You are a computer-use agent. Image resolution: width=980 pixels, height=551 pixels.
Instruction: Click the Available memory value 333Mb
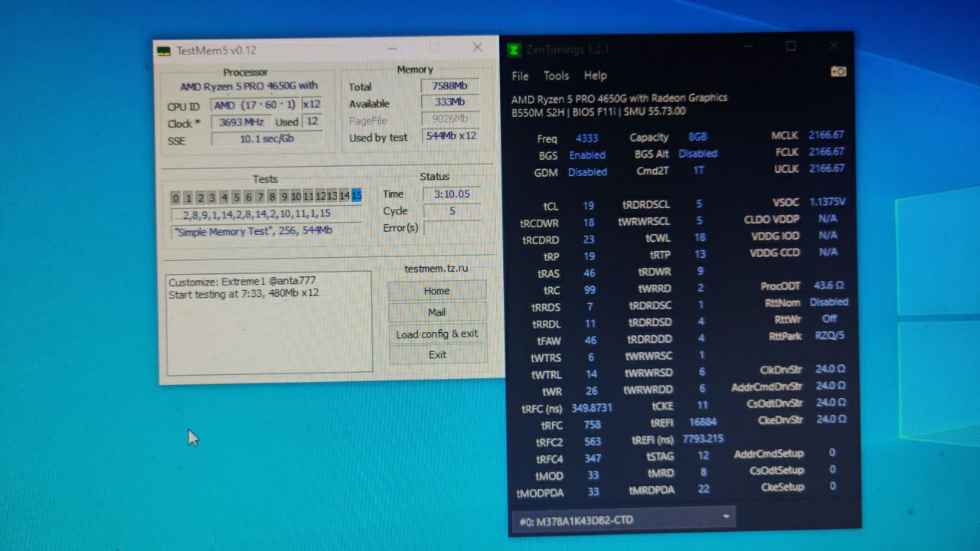(x=449, y=103)
